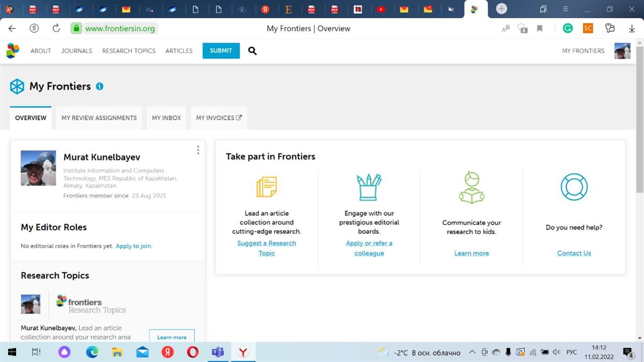Open the My Inbox tab

[166, 118]
